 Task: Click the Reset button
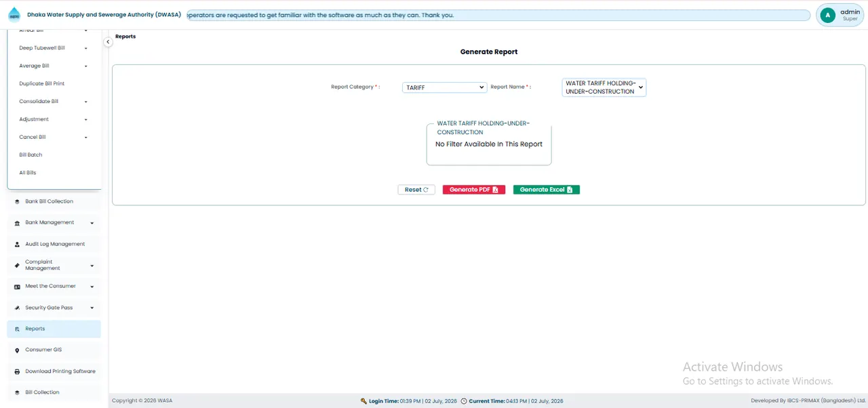[416, 190]
